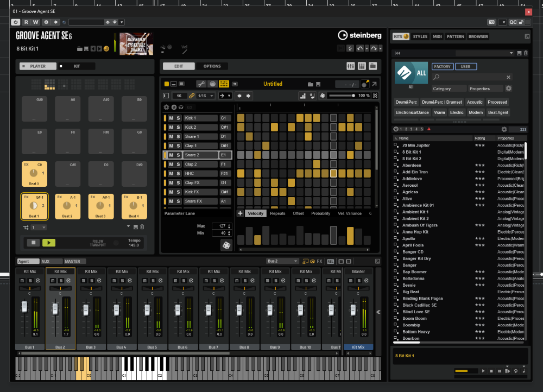The width and height of the screenshot is (543, 392).
Task: Open the Category filter dropdown in the browser
Action: click(449, 88)
